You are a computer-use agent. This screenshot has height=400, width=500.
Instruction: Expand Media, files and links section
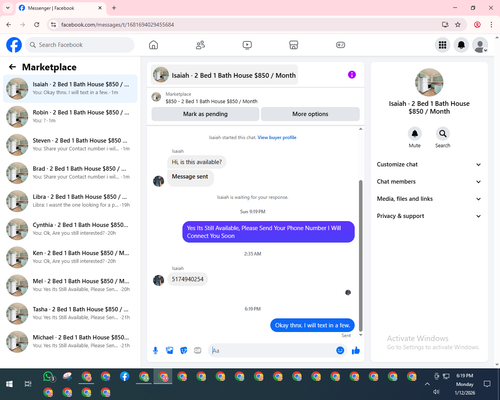click(x=429, y=199)
